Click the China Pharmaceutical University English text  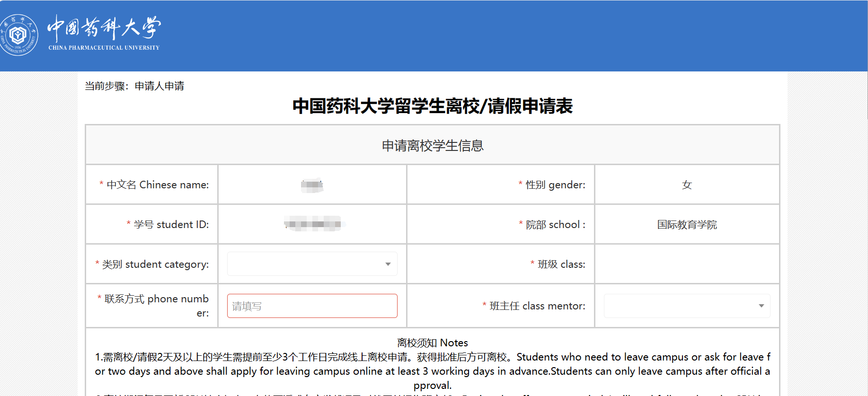(x=104, y=48)
